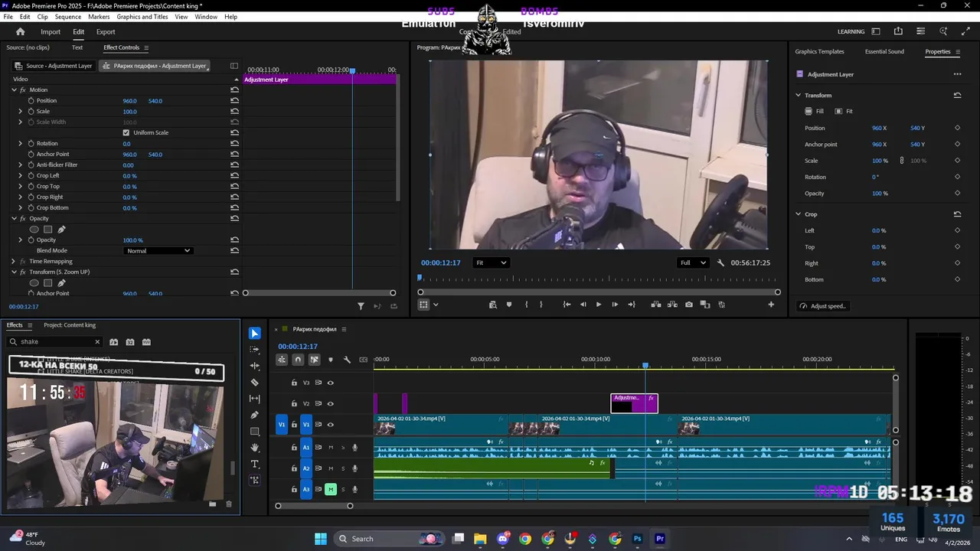Select the Selection tool arrow
The image size is (980, 551).
255,334
